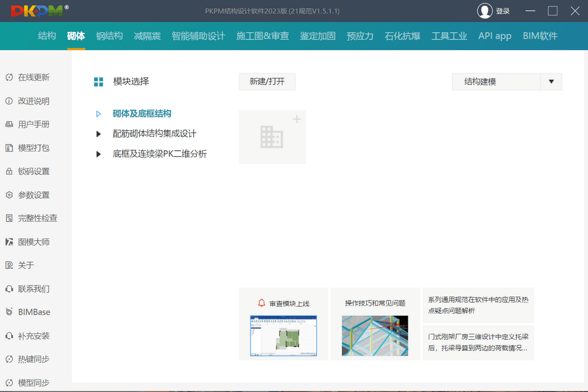Open the 联系我们 contact link
The width and height of the screenshot is (588, 392).
[33, 289]
